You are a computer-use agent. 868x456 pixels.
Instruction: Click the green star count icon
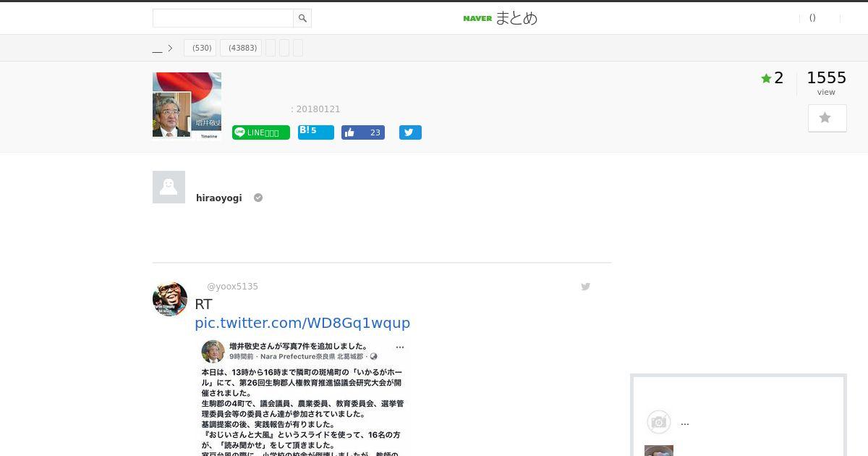(x=766, y=78)
